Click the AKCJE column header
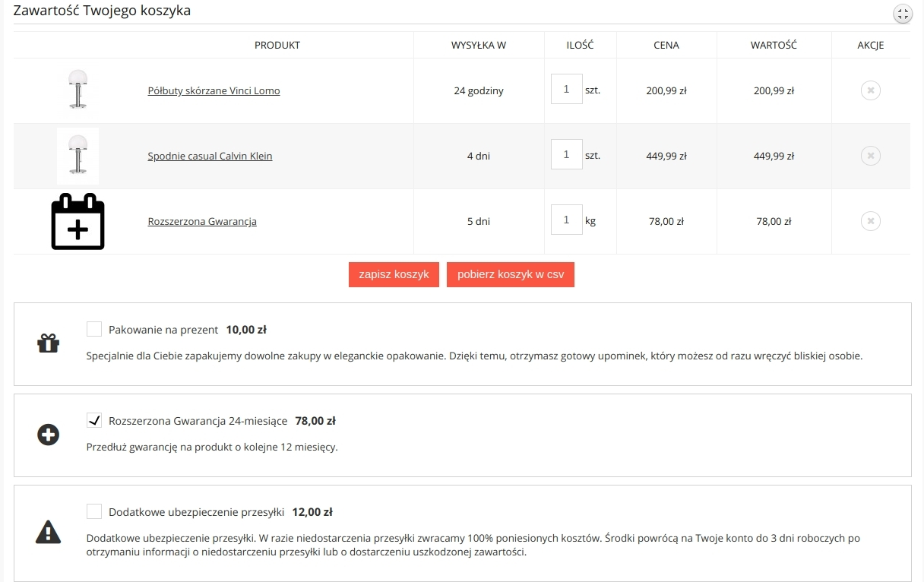This screenshot has height=582, width=924. point(871,45)
